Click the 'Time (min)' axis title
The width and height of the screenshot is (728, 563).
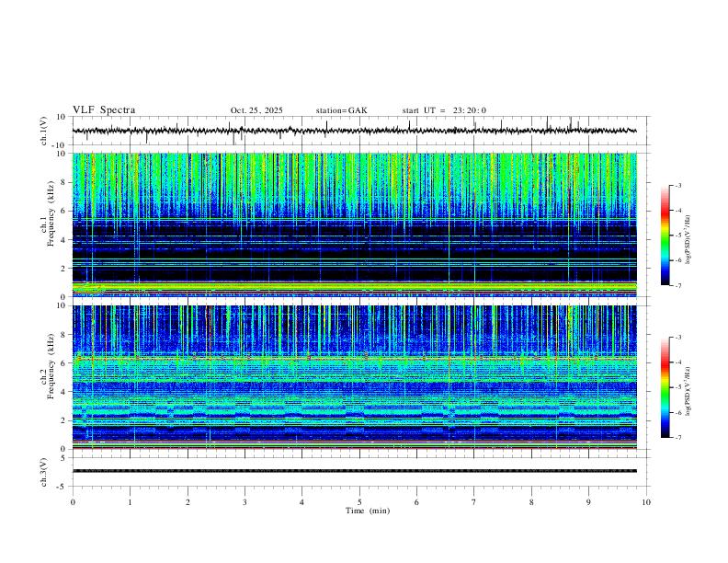click(368, 511)
